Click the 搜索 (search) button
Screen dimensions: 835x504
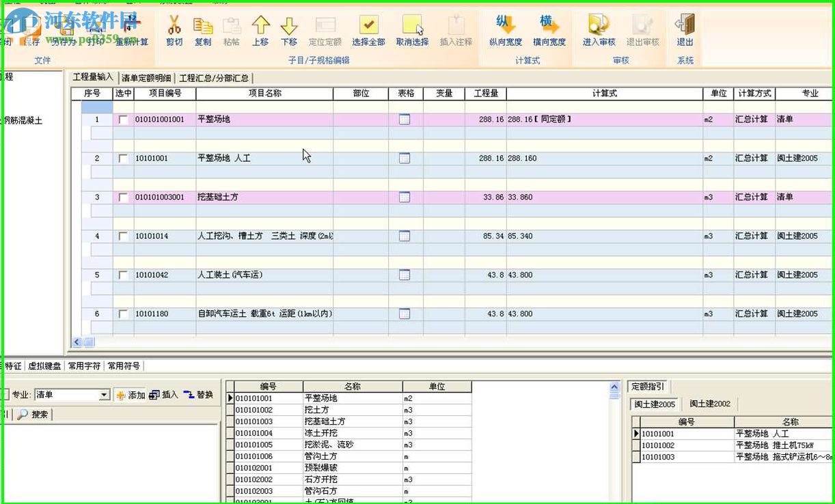(x=33, y=414)
